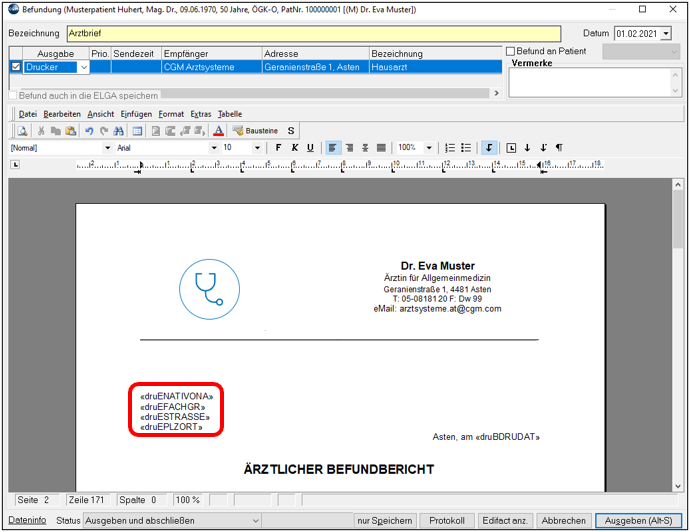Screen dimensions: 690x532
Task: Click the tab-type L button left of the ruler
Action: [x=15, y=165]
